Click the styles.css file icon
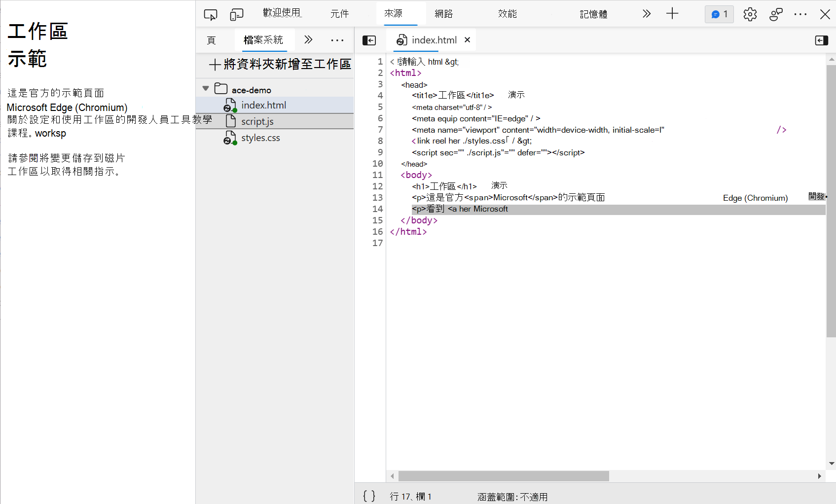 [230, 138]
